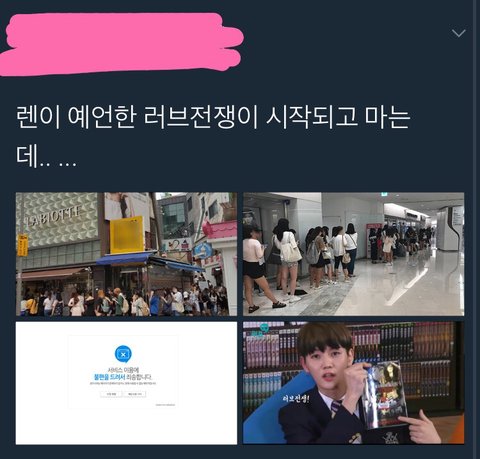The height and width of the screenshot is (459, 480).
Task: Click the yellow vertical street sign
Action: (x=23, y=245)
